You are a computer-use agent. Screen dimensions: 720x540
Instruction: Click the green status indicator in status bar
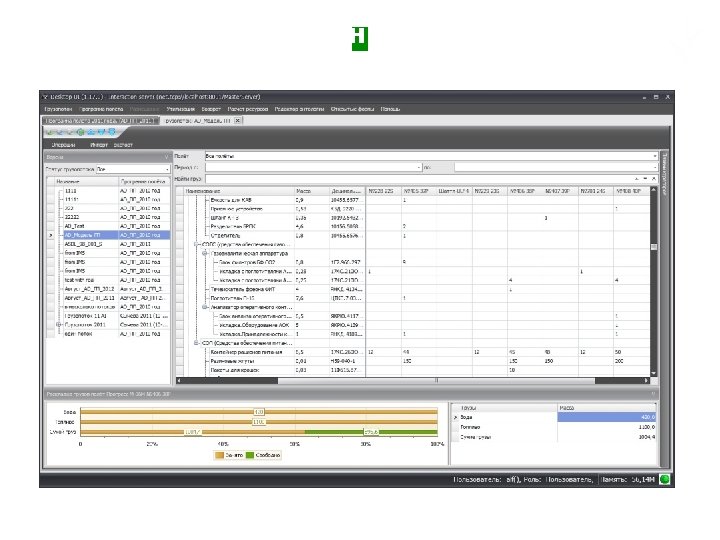coord(664,479)
